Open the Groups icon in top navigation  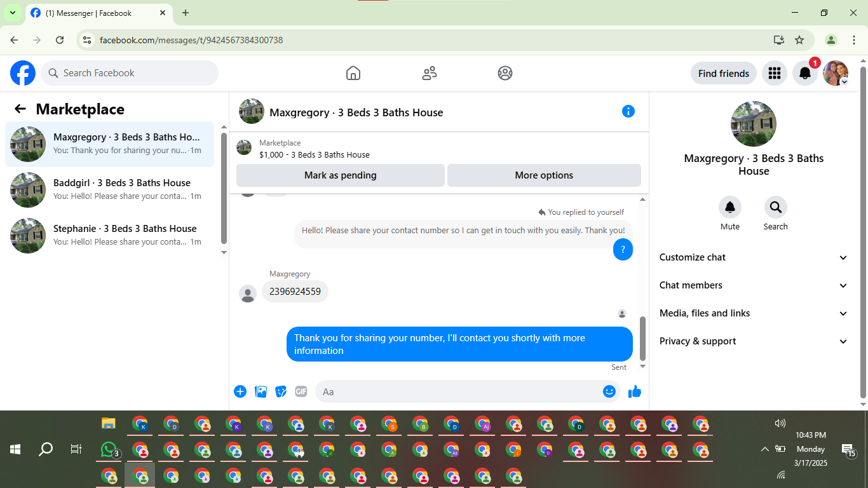click(x=505, y=73)
